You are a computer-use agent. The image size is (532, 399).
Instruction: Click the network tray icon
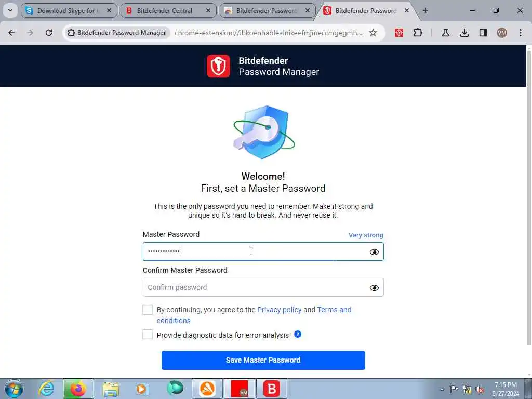(467, 390)
